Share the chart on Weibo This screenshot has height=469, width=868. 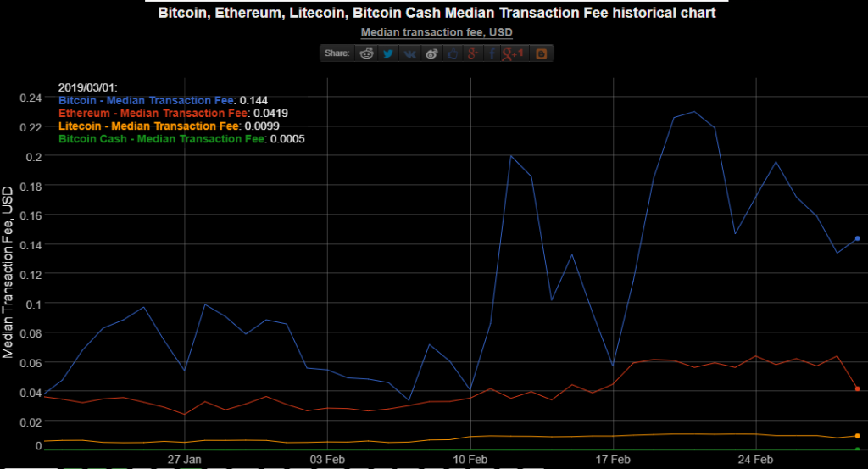coord(431,53)
